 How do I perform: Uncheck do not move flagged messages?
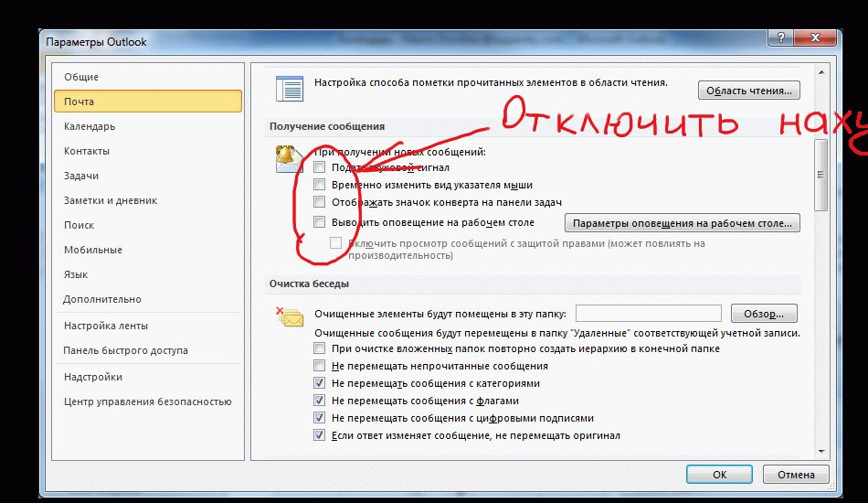(x=320, y=400)
